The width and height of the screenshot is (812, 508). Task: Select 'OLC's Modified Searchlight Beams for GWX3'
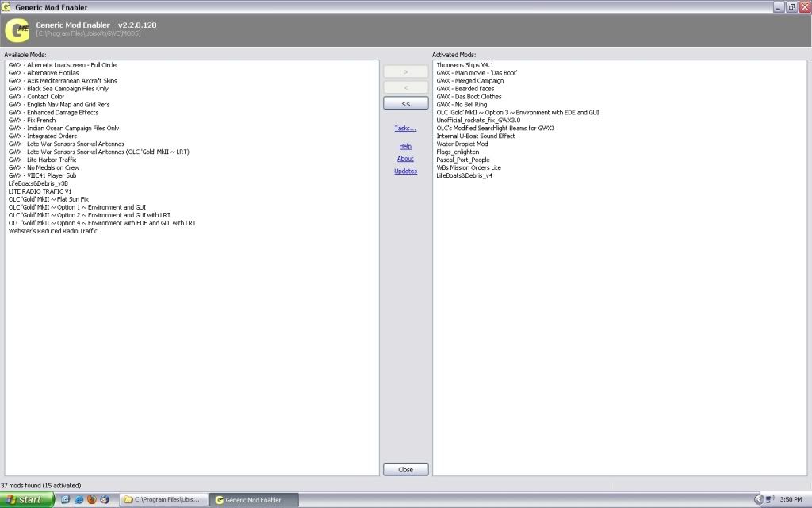(x=496, y=128)
